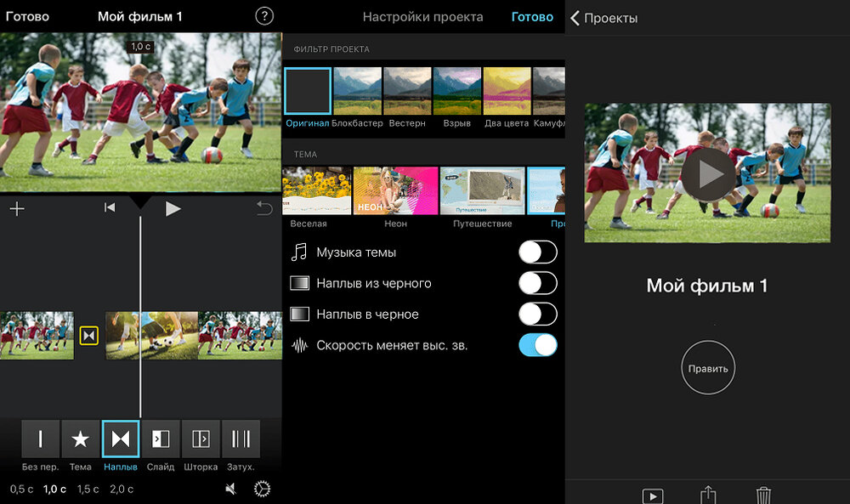Apply the Неон theme thumbnail
This screenshot has height=504, width=850.
tap(394, 190)
